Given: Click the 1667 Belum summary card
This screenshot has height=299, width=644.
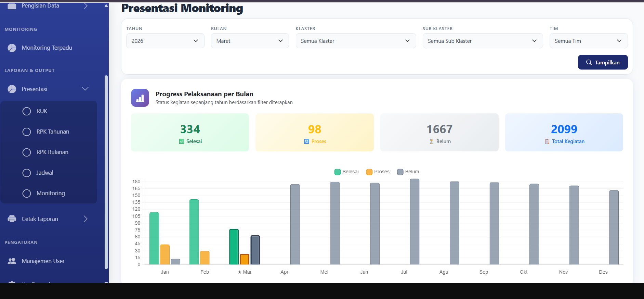Looking at the screenshot, I should pos(439,132).
